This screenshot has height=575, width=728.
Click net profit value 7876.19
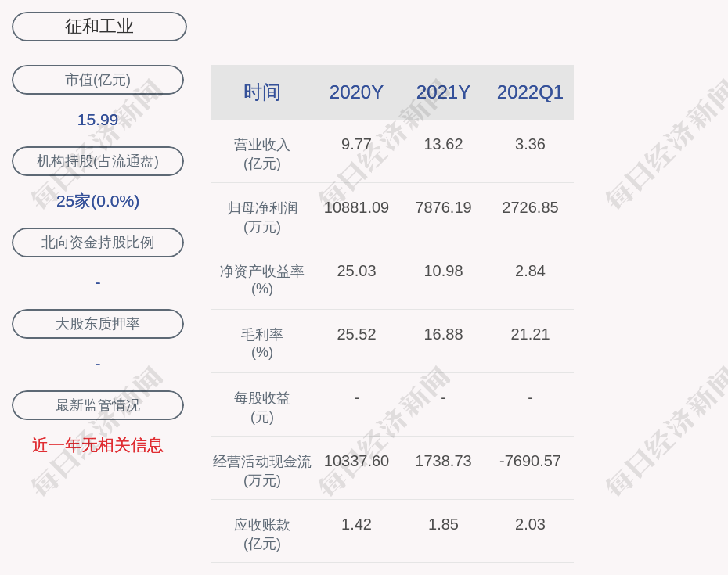(443, 207)
